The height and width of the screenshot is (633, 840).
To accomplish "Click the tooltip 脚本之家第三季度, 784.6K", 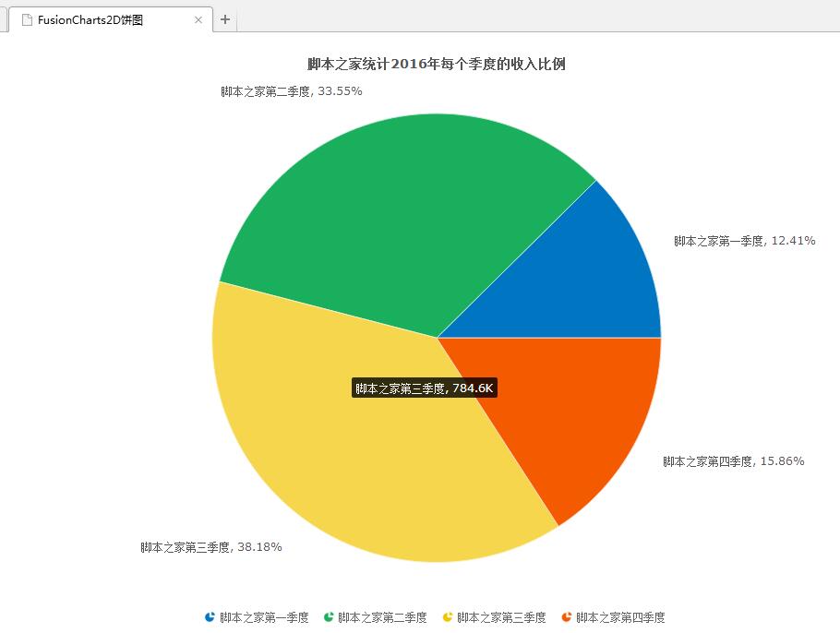I will click(425, 388).
